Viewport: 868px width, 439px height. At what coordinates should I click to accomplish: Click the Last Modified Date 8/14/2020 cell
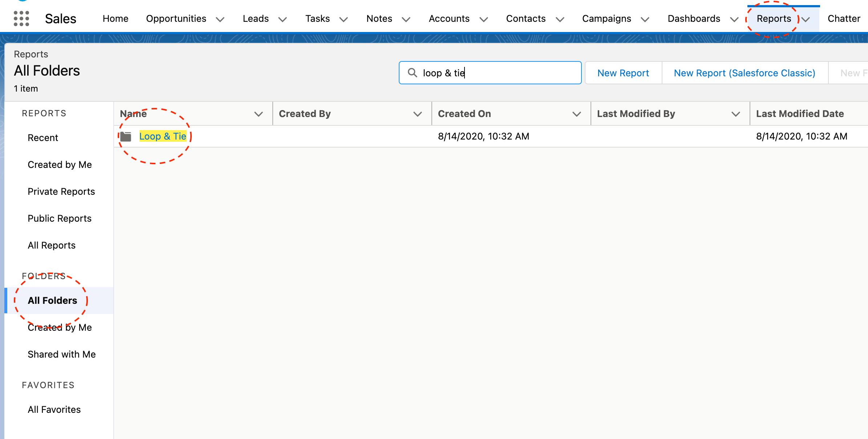pyautogui.click(x=802, y=136)
